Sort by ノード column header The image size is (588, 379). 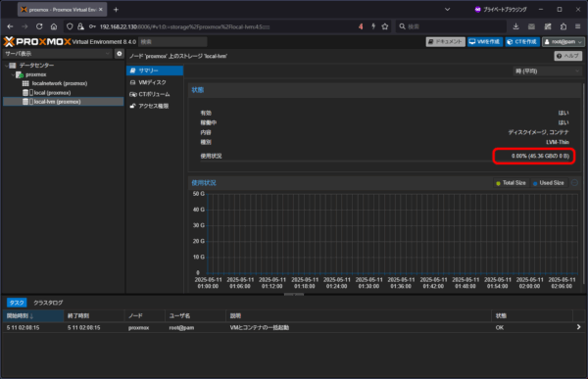(x=145, y=316)
